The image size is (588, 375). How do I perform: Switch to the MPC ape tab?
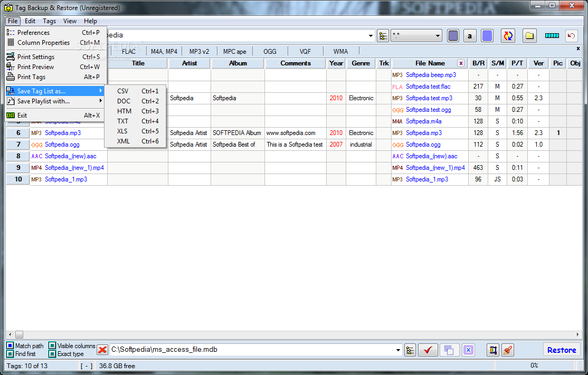click(x=235, y=51)
